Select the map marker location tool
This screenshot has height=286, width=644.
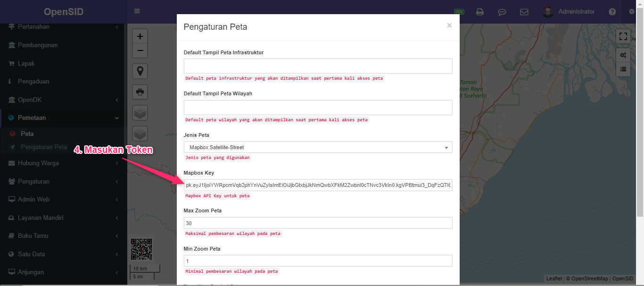click(x=140, y=71)
